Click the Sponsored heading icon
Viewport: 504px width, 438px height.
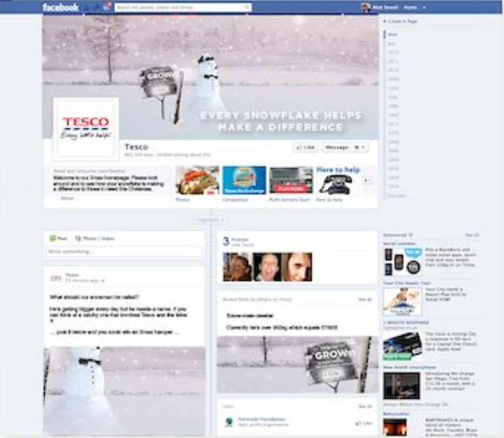click(411, 235)
